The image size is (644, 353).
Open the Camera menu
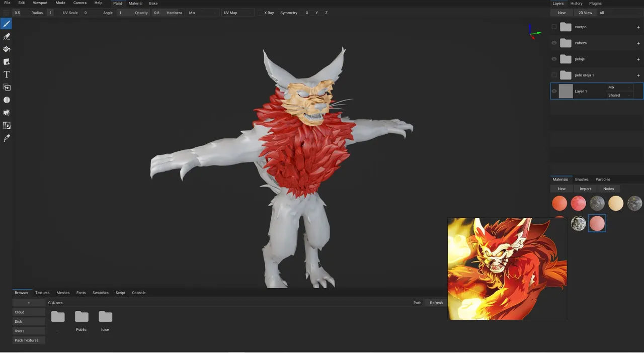click(80, 3)
